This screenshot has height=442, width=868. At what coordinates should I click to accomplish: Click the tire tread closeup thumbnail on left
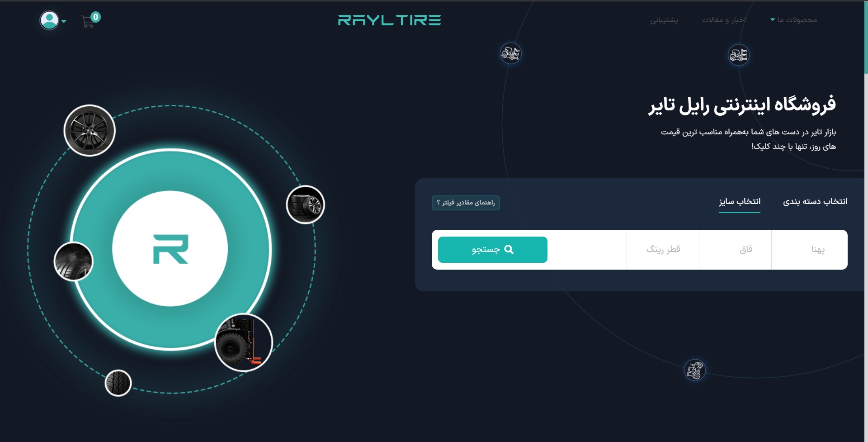point(73,261)
